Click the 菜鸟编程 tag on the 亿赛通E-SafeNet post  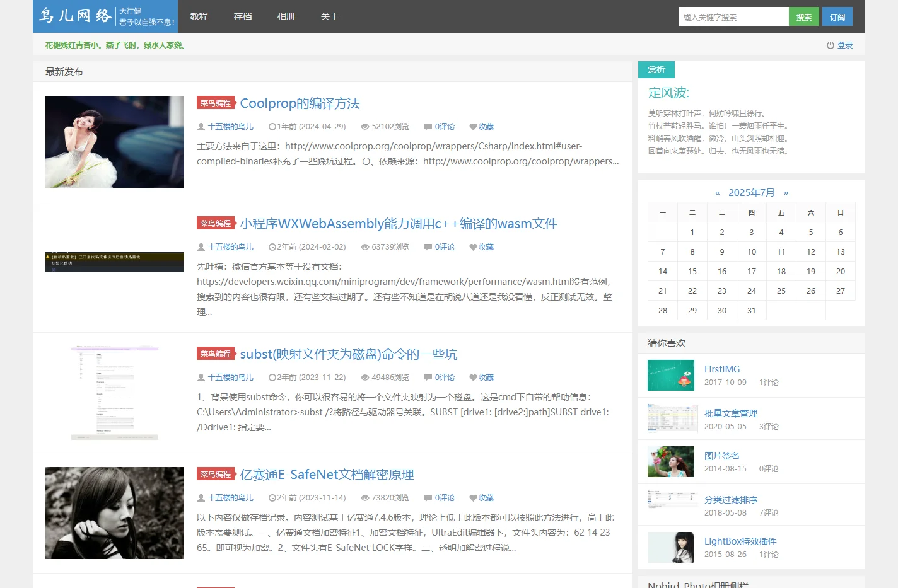coord(216,474)
